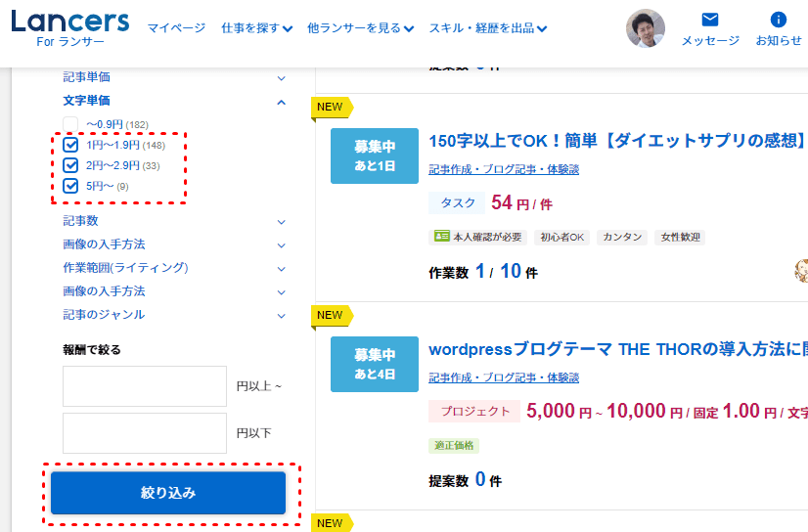This screenshot has width=808, height=532.
Task: Click the identity verification required tag
Action: click(477, 237)
